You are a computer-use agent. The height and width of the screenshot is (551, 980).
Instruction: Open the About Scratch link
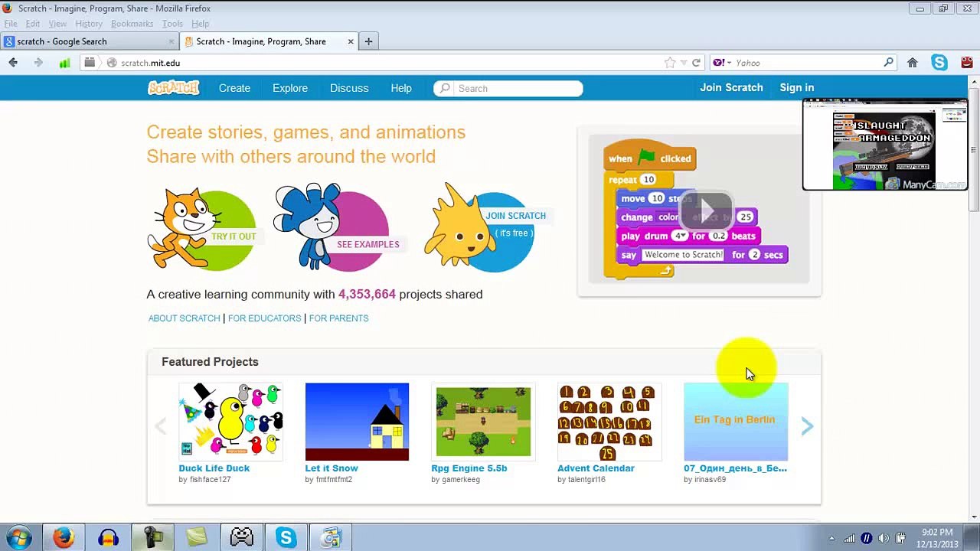[x=184, y=318]
